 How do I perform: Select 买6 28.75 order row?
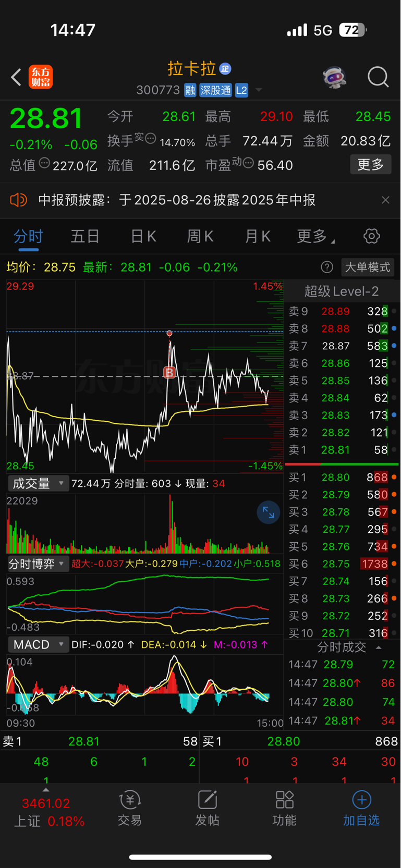pyautogui.click(x=342, y=564)
